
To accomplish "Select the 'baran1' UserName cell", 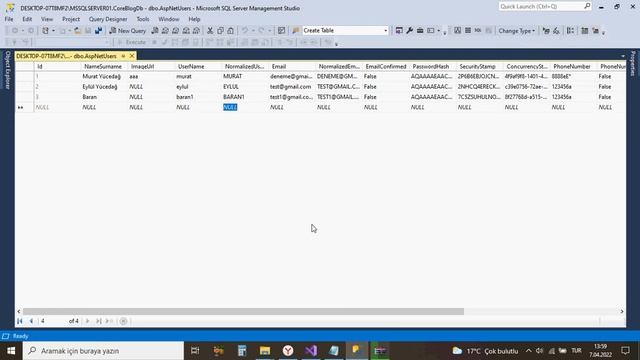I will [198, 97].
